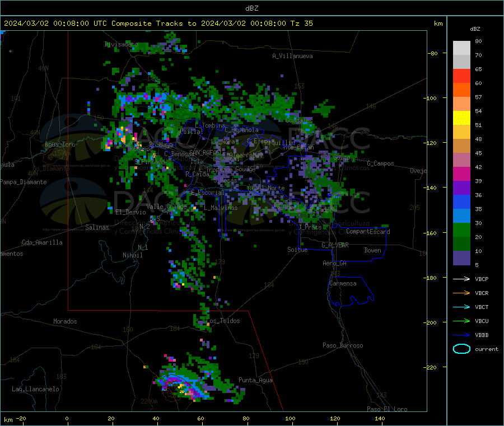Click the L_Malvinas map label
Image resolution: width=504 pixels, height=426 pixels.
[221, 208]
